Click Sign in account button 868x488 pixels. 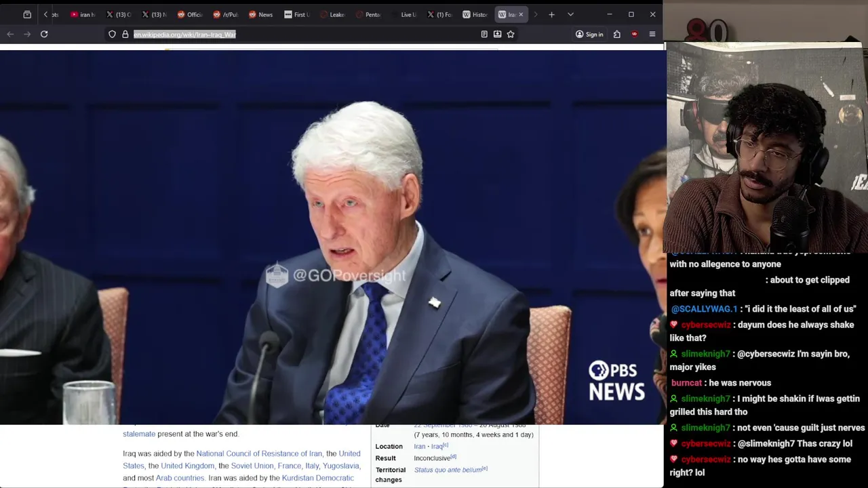[x=589, y=34]
